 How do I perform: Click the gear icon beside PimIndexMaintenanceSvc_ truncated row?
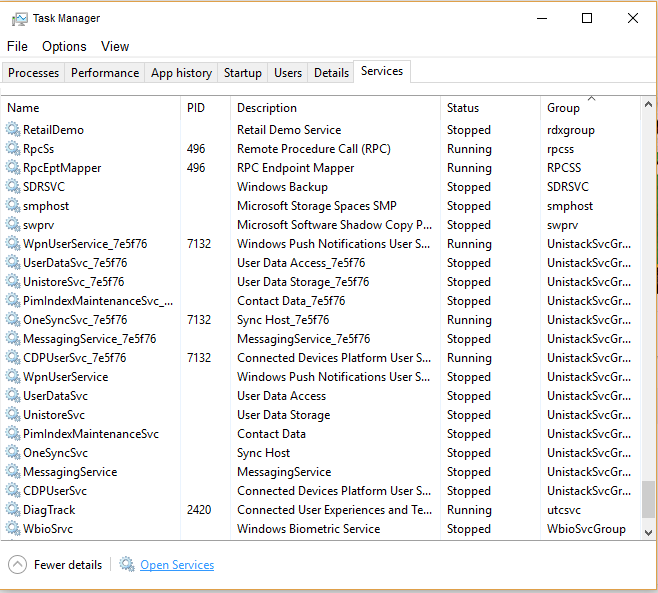point(13,300)
